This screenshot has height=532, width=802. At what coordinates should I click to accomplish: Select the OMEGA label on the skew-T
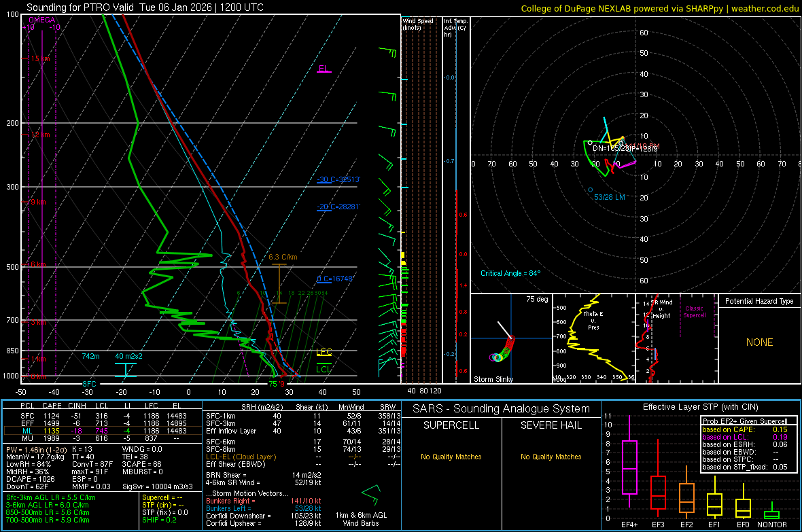pyautogui.click(x=42, y=20)
